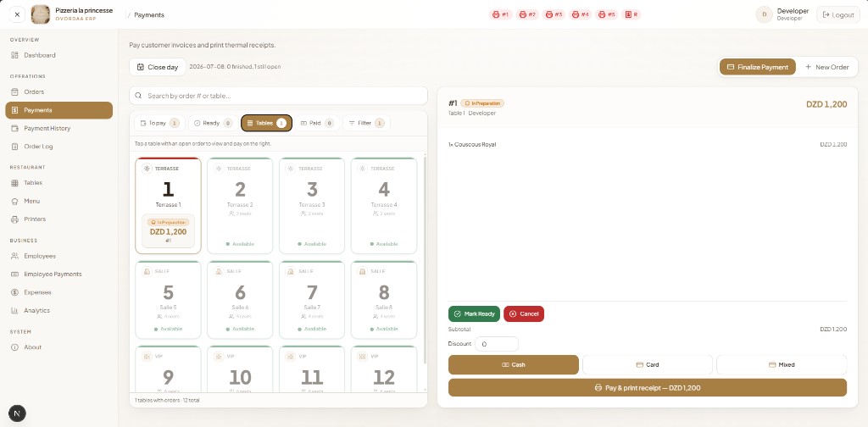
Task: Click the table grid scrollbar
Action: [426, 260]
